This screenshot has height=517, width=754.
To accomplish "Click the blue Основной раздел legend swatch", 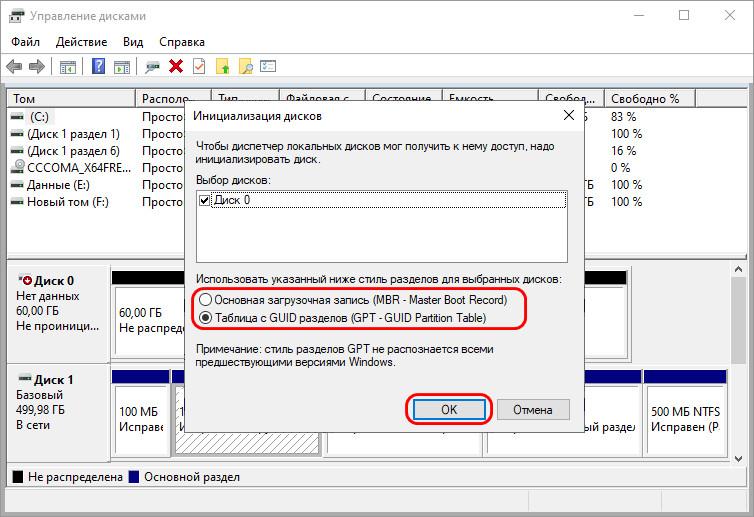I will tap(134, 477).
